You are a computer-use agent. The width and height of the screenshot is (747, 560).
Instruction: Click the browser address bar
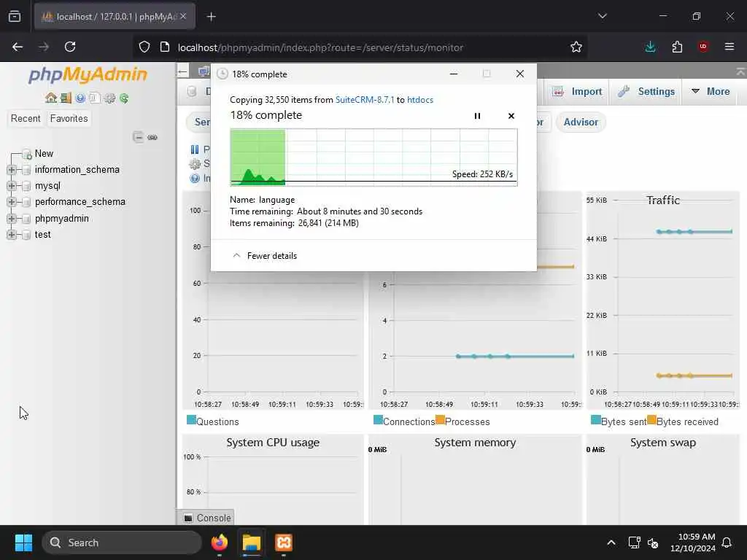click(x=362, y=47)
